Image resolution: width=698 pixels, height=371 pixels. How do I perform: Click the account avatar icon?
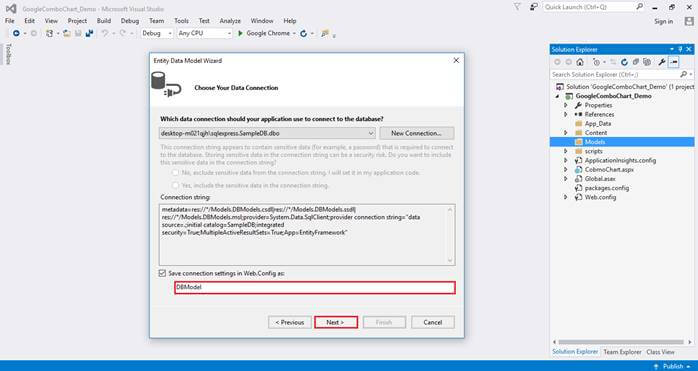[689, 21]
